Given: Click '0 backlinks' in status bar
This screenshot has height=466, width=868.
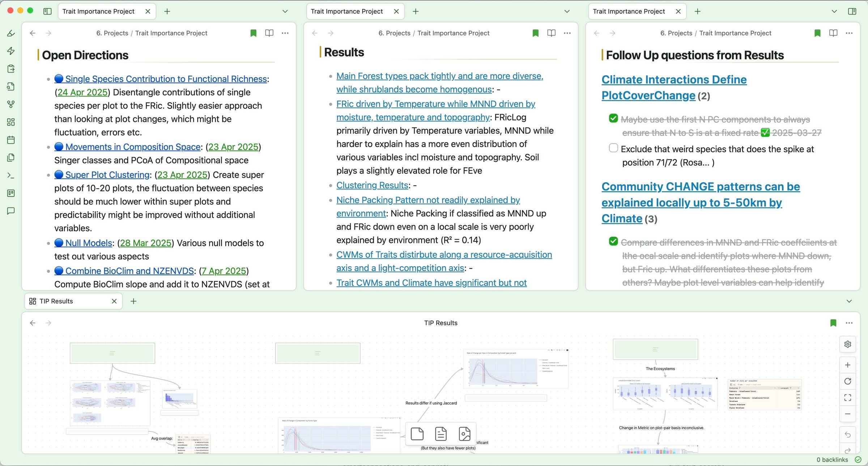Looking at the screenshot, I should (x=832, y=459).
